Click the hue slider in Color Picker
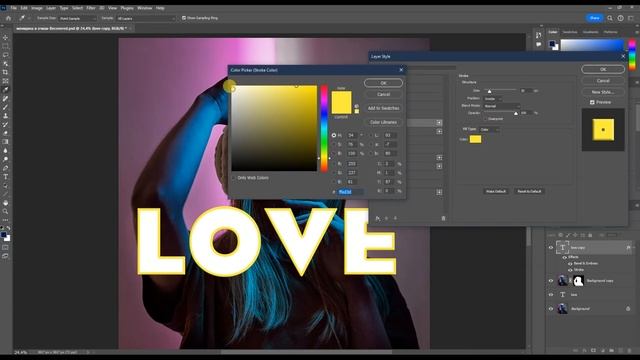This screenshot has width=640, height=360. click(x=324, y=128)
